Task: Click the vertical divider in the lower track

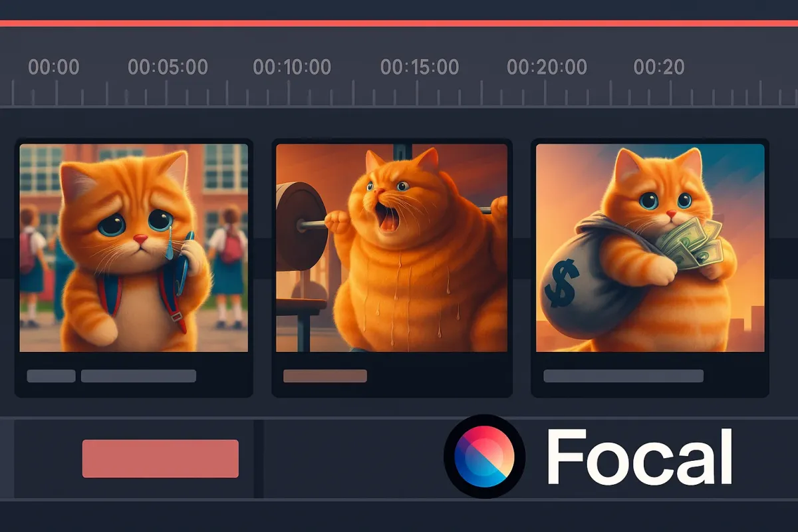Action: pyautogui.click(x=259, y=459)
